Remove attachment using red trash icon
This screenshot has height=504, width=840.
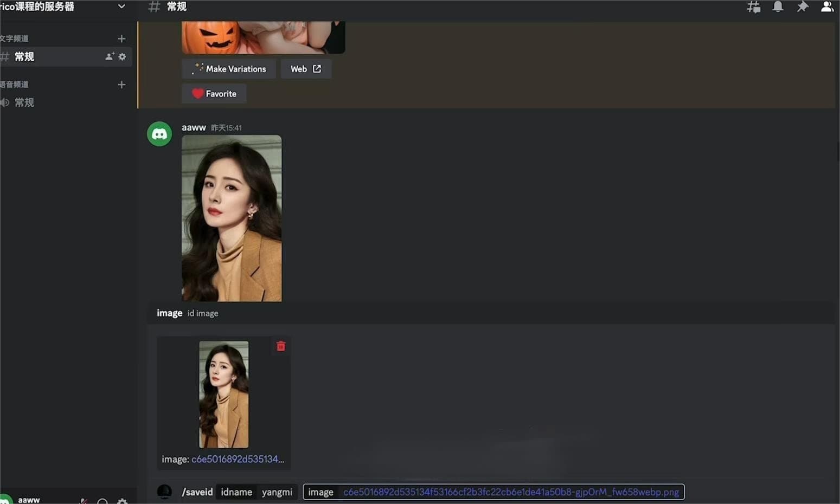tap(281, 346)
